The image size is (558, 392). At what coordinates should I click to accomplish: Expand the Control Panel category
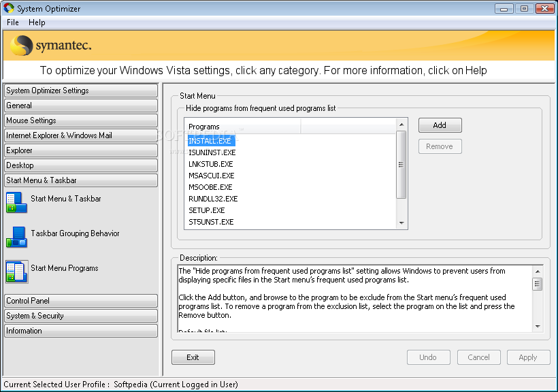pyautogui.click(x=81, y=301)
